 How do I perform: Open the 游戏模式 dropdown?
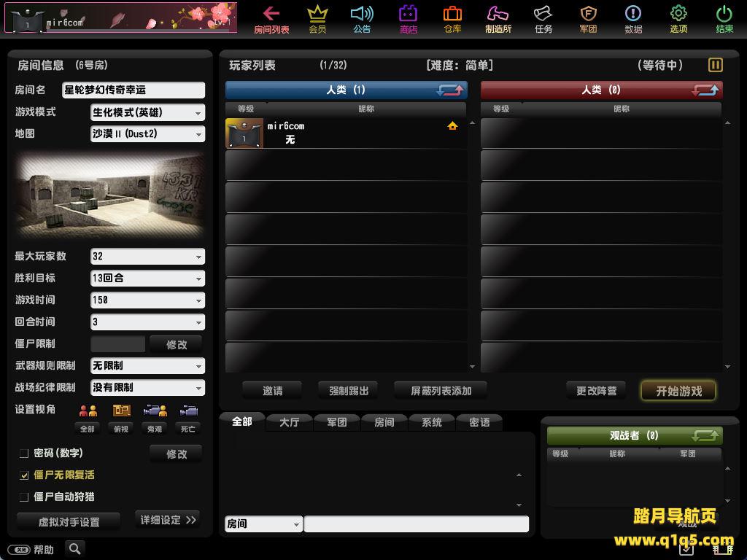pyautogui.click(x=147, y=112)
